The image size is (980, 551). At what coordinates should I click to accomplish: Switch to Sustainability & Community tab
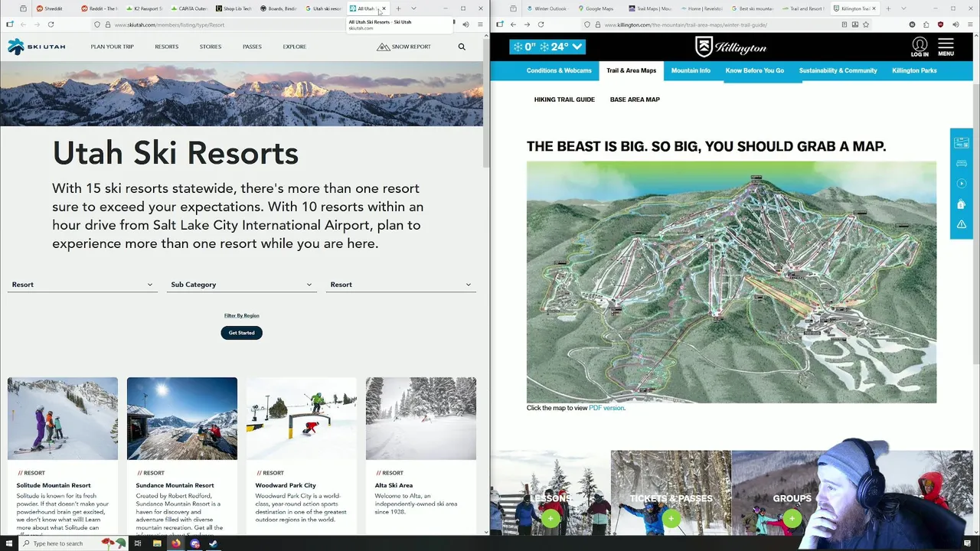(x=838, y=70)
